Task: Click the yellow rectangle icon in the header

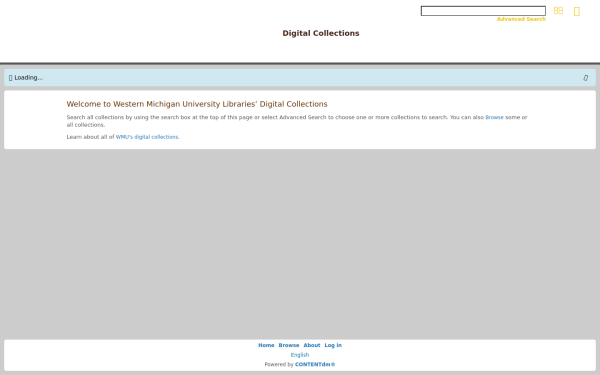Action: (x=577, y=11)
